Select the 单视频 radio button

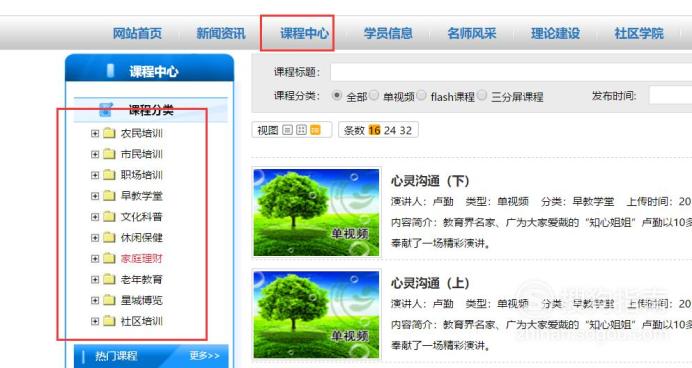coord(374,95)
